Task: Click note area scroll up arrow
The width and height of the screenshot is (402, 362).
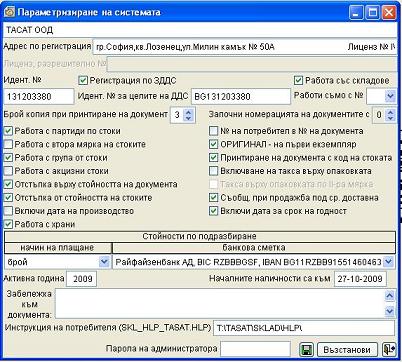Action: [x=389, y=295]
